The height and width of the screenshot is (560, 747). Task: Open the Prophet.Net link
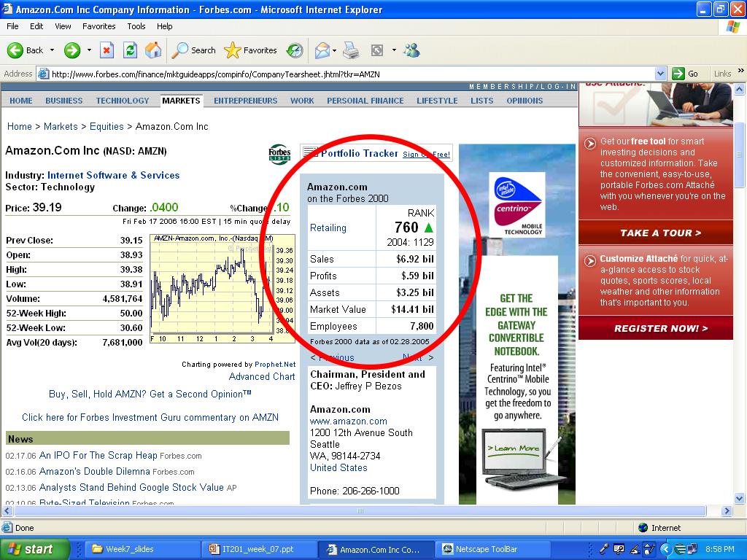[275, 365]
